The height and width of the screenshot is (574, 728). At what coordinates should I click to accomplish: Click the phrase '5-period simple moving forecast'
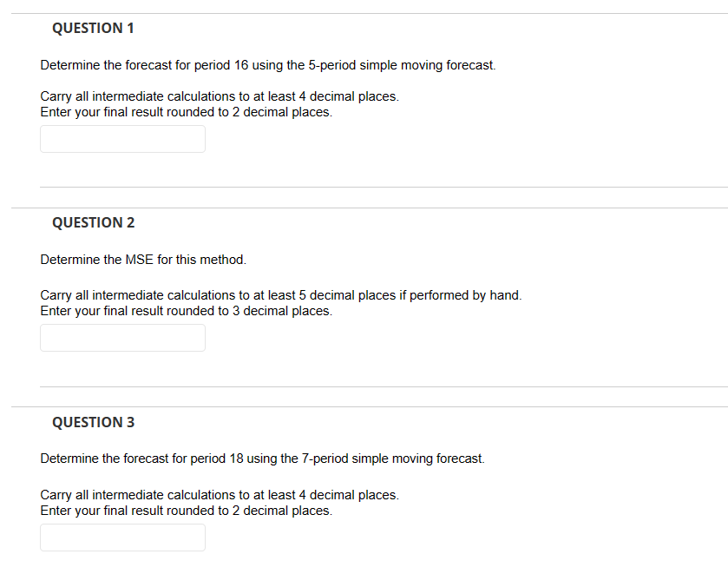click(399, 64)
